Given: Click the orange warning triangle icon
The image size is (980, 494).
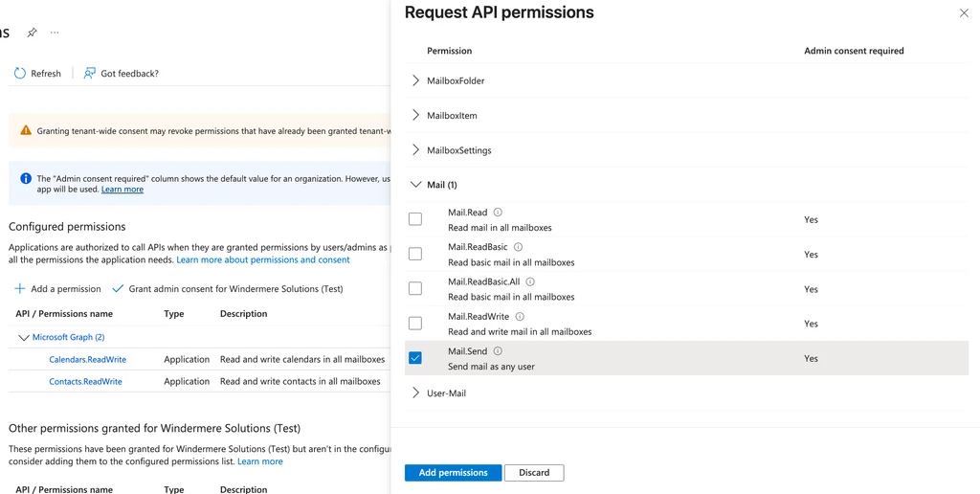Looking at the screenshot, I should 26,131.
